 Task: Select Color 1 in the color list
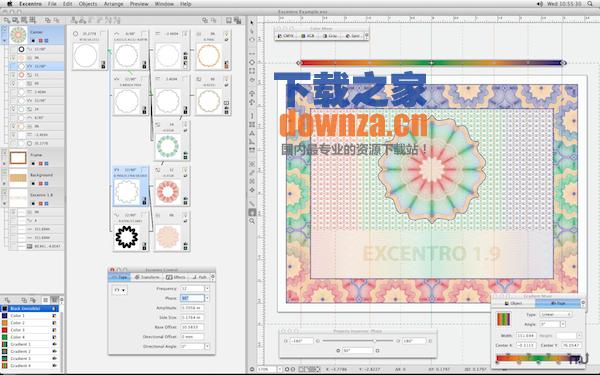(30, 316)
